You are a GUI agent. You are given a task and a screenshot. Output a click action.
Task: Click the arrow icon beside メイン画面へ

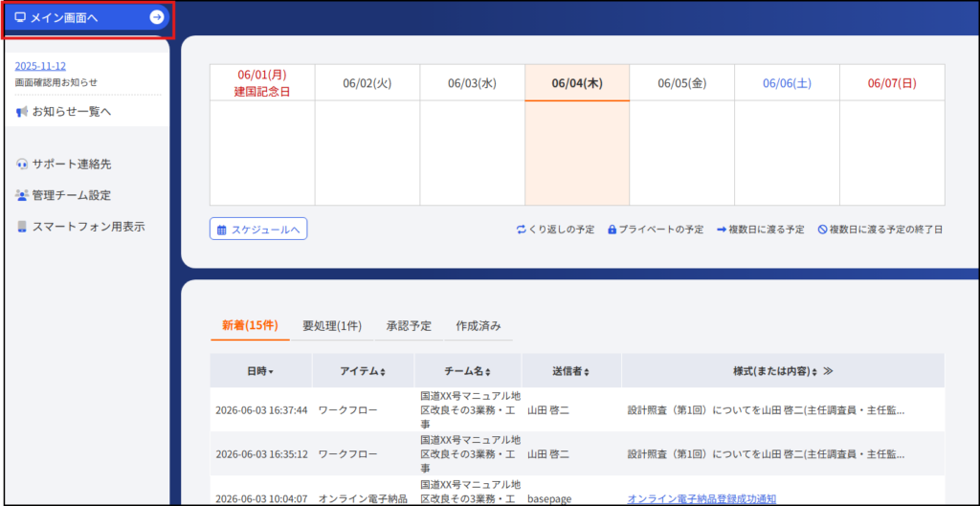pos(156,17)
